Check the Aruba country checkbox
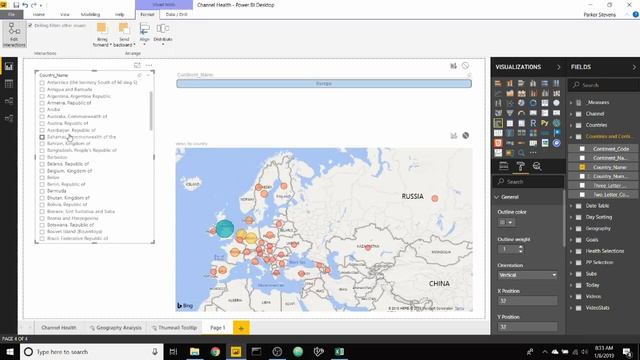The image size is (640, 360). point(42,109)
